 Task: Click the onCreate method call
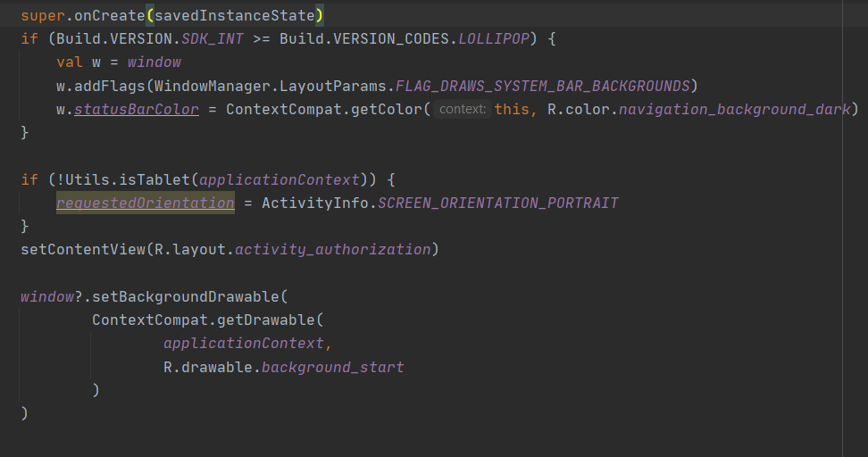pyautogui.click(x=110, y=15)
